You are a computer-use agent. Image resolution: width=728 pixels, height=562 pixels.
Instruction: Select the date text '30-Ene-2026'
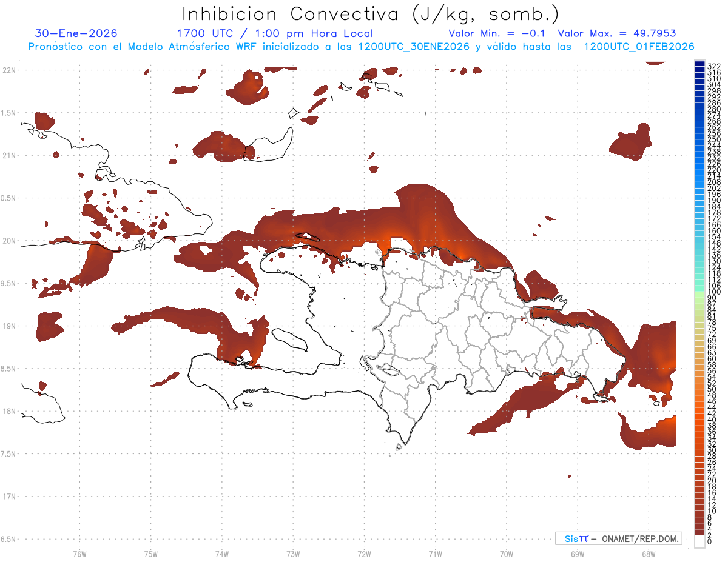click(x=76, y=33)
